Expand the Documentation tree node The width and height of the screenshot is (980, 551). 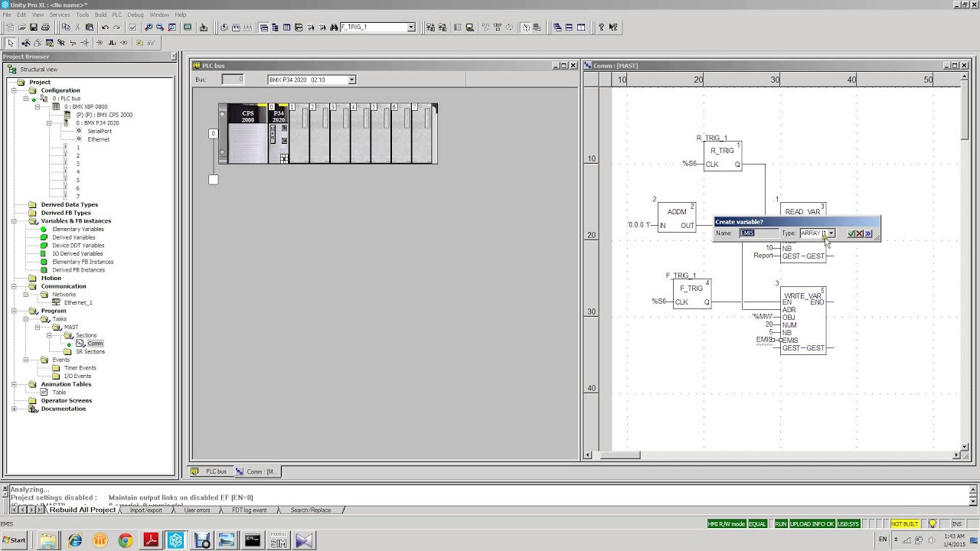14,409
